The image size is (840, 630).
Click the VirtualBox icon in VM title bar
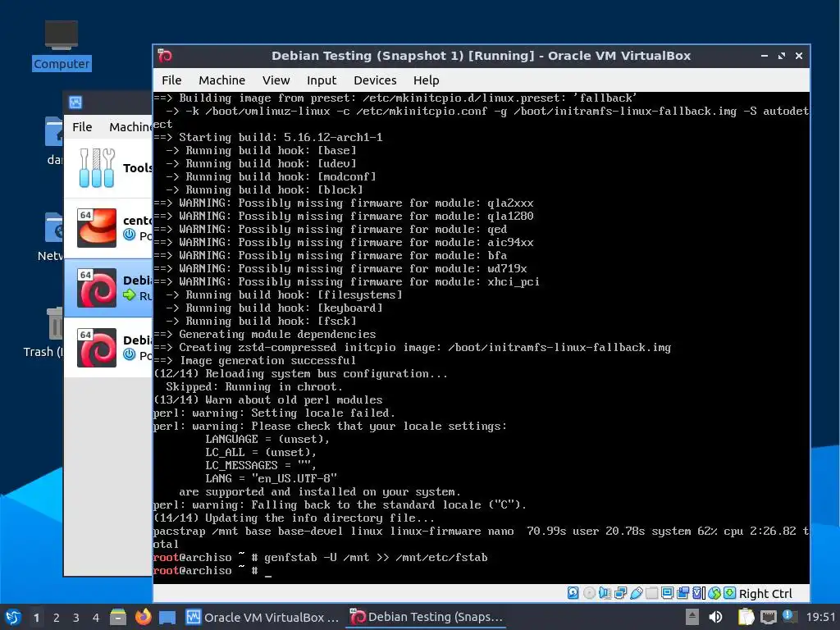pyautogui.click(x=165, y=56)
